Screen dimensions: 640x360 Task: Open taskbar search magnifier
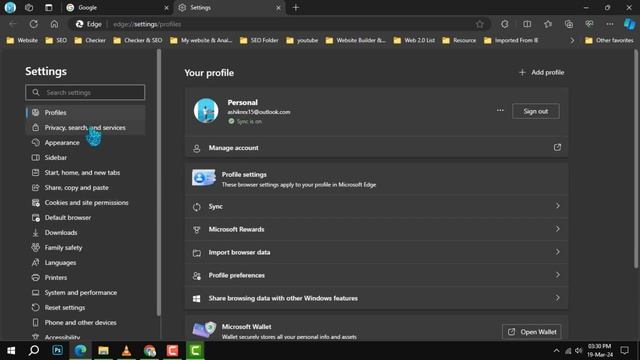(34, 351)
